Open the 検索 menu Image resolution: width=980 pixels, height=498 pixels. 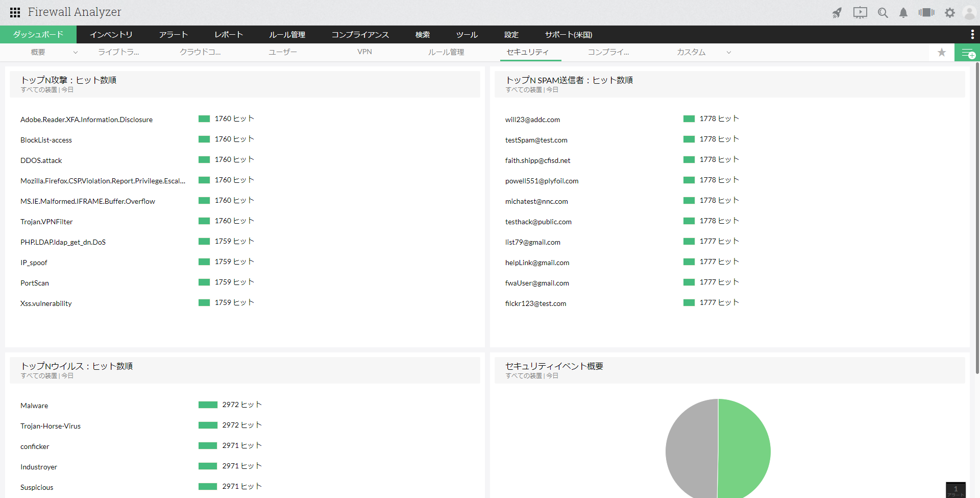423,34
